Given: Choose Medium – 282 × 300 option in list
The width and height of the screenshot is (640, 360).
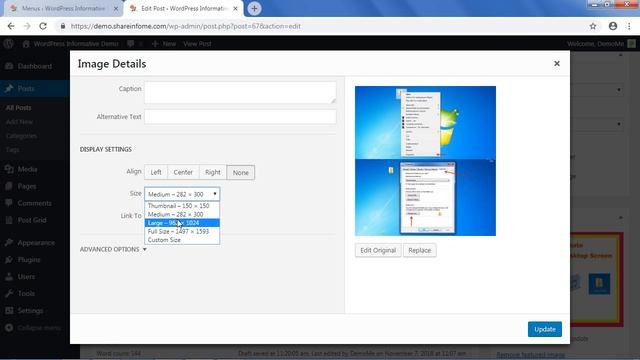Looking at the screenshot, I should click(182, 214).
